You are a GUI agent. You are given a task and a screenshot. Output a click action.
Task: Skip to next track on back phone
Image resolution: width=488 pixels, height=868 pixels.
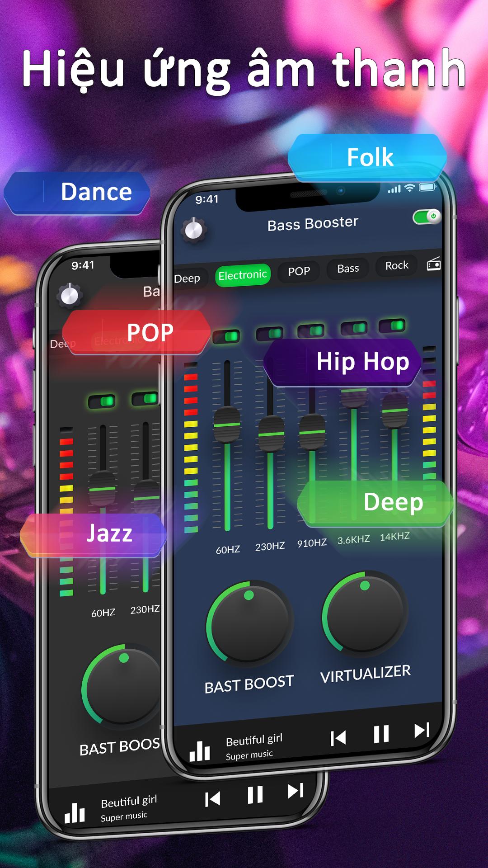point(296,791)
